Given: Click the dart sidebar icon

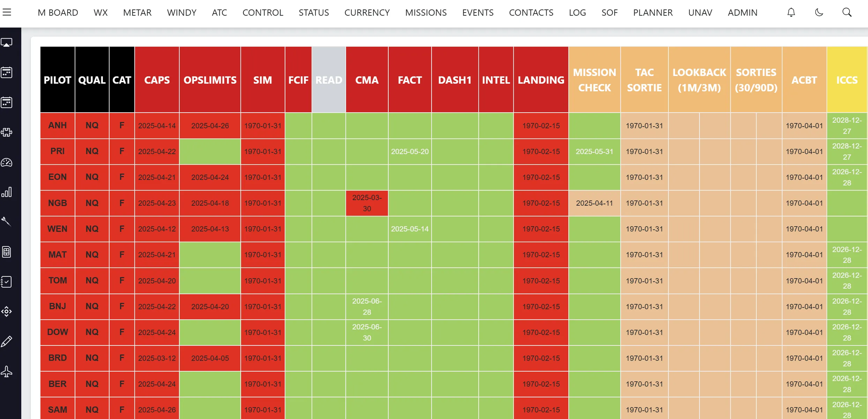Looking at the screenshot, I should 7,222.
